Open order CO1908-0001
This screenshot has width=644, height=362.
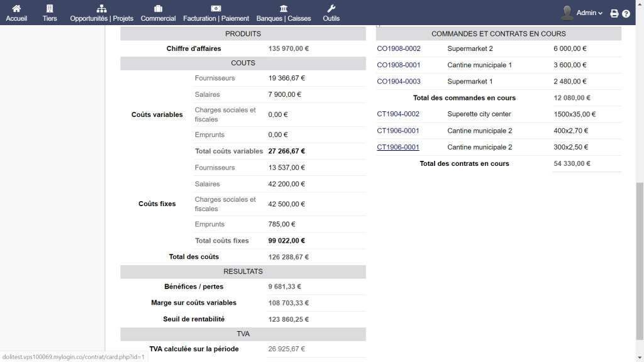tap(399, 65)
